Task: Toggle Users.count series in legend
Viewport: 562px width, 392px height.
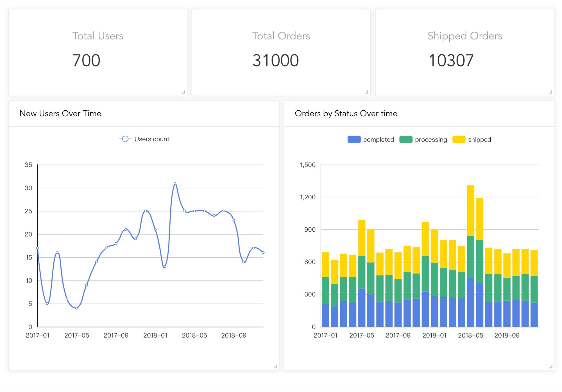Action: point(144,139)
